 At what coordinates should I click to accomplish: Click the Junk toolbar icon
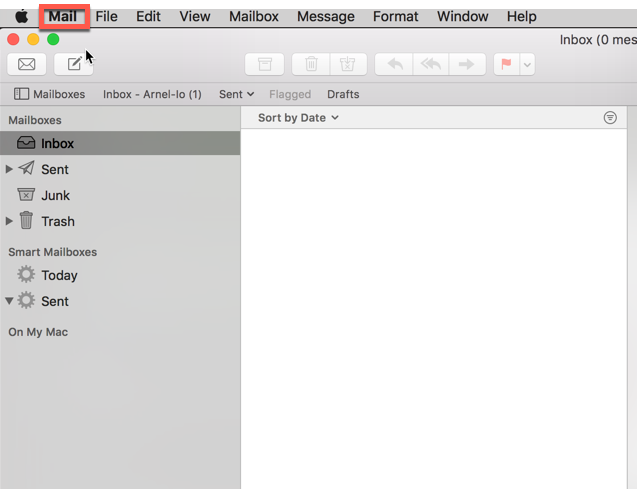[x=348, y=64]
